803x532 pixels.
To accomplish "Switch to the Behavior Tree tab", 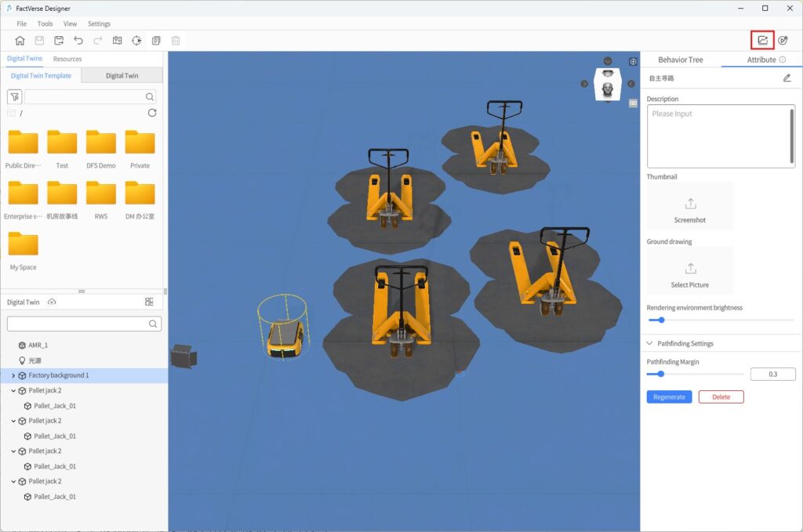I will pos(680,60).
